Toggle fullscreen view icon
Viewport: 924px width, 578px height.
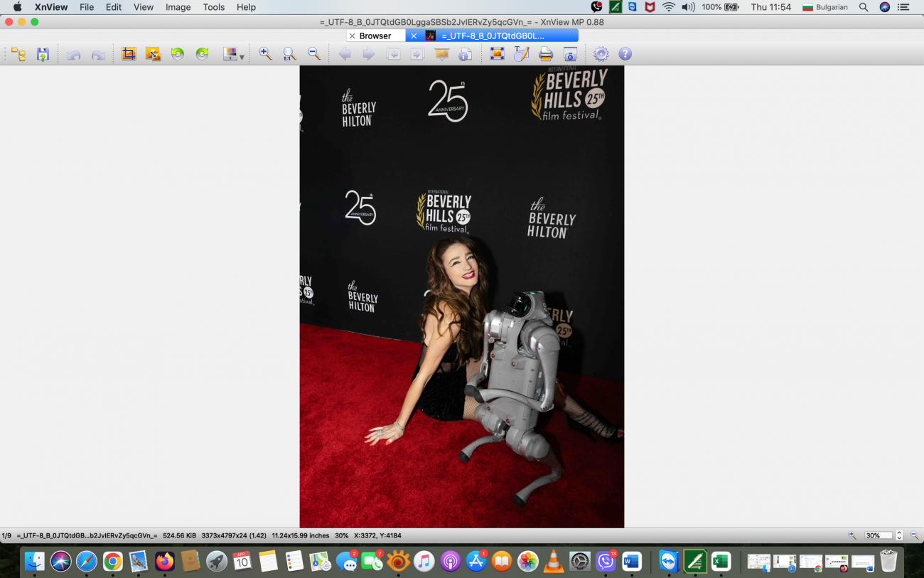(497, 54)
